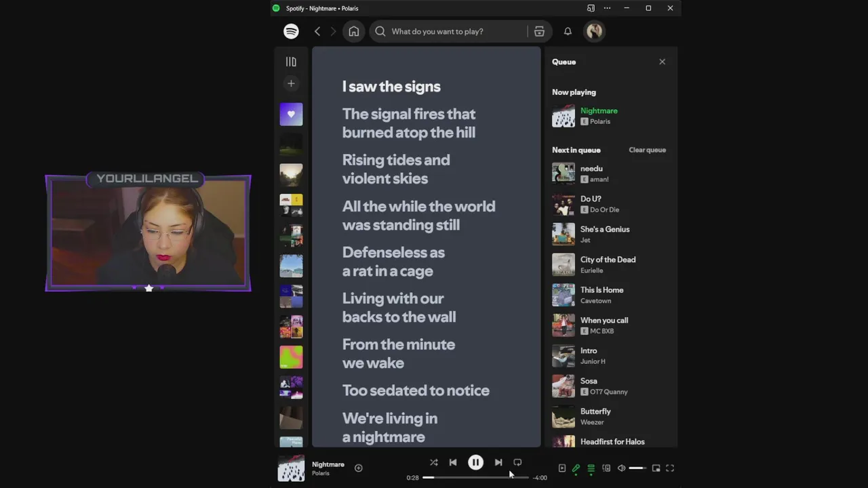
Task: Add Nightmare to Liked Songs plus icon
Action: click(x=359, y=468)
